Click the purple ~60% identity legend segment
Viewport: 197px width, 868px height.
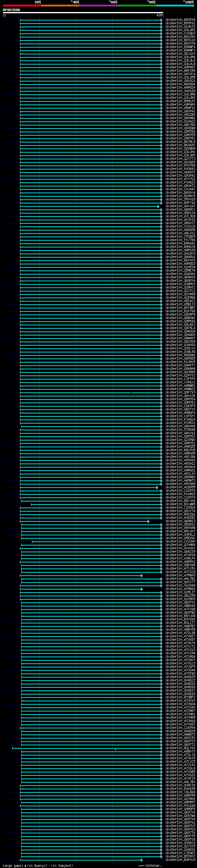tap(99, 6)
